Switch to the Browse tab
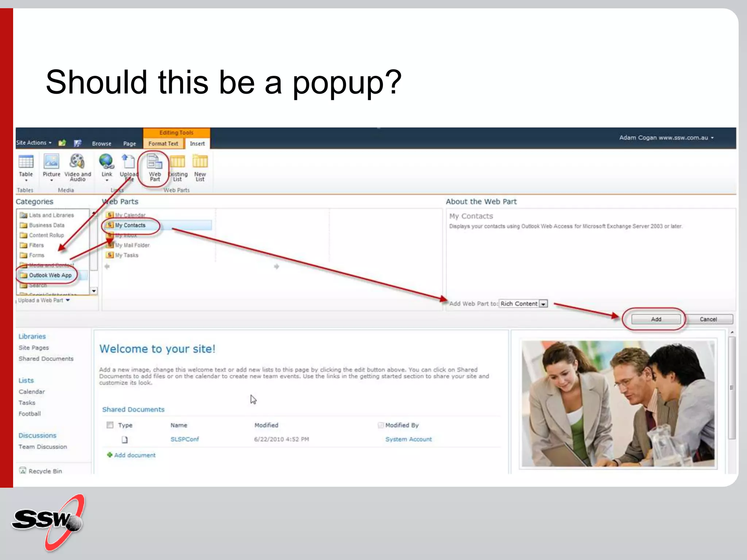This screenshot has width=747, height=560. coord(102,144)
